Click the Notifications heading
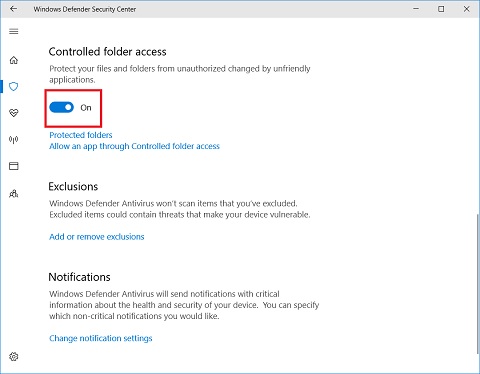 click(79, 277)
